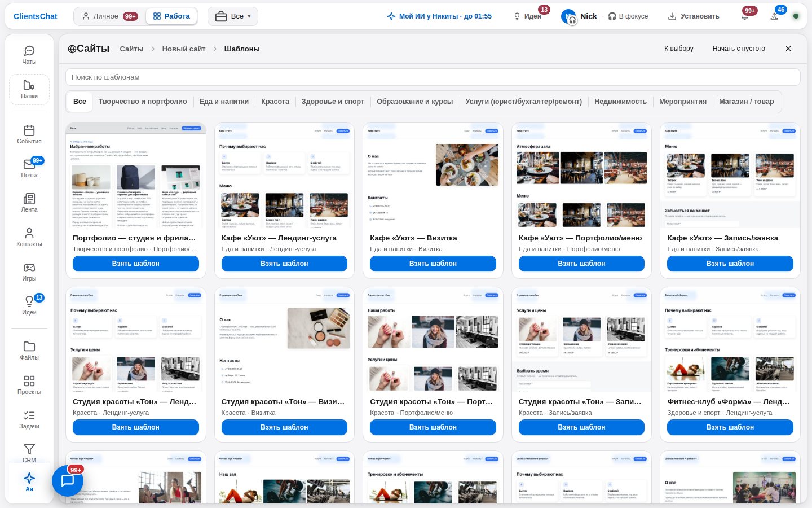The height and width of the screenshot is (508, 812).
Task: Select Творчество и портфолио category tab
Action: pos(143,102)
